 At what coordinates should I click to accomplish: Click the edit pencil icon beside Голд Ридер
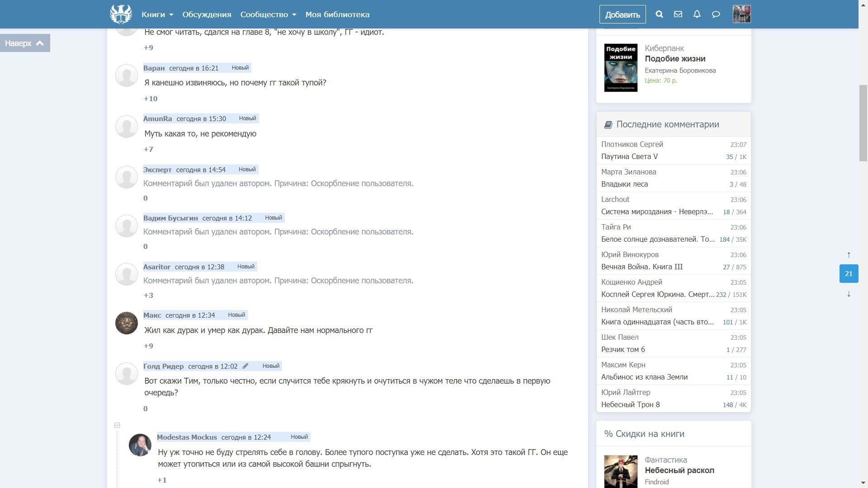click(x=245, y=366)
